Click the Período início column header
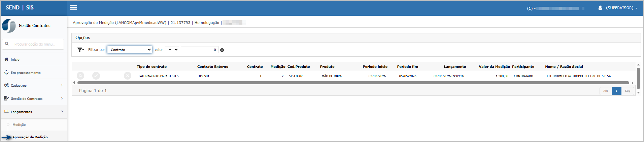This screenshot has height=142, width=644. (375, 67)
